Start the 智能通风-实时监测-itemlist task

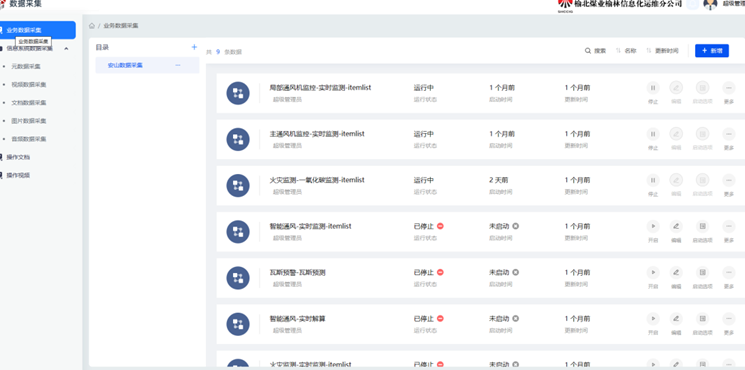click(x=653, y=226)
